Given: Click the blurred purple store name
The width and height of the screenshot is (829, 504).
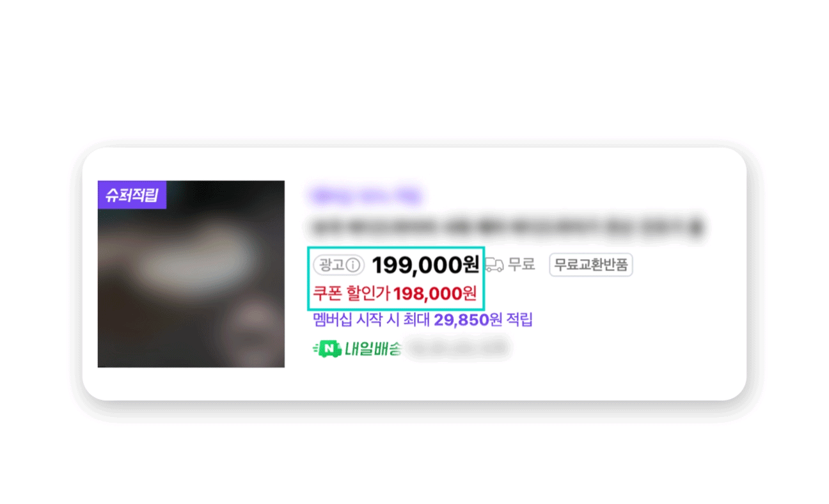Looking at the screenshot, I should [x=365, y=196].
